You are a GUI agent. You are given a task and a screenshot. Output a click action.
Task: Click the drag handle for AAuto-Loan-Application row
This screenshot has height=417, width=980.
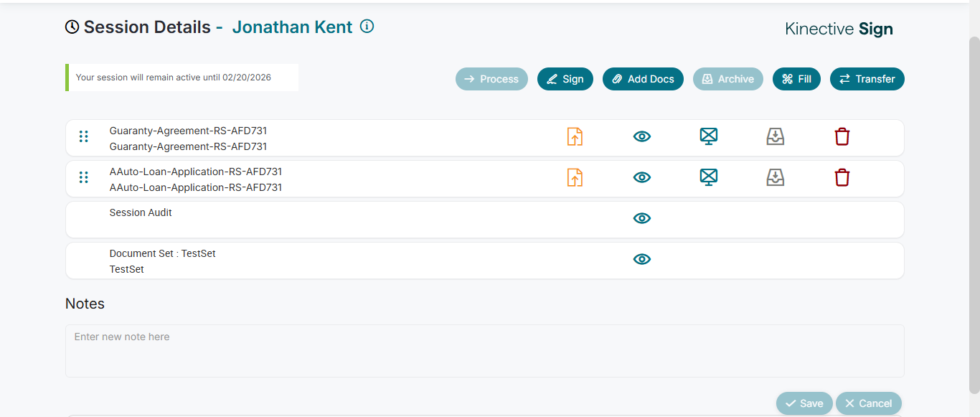pos(84,177)
